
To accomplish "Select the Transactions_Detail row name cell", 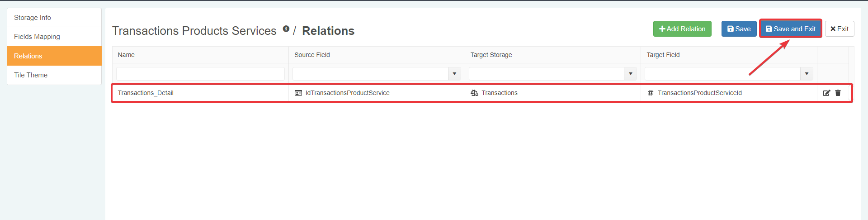I will [146, 93].
